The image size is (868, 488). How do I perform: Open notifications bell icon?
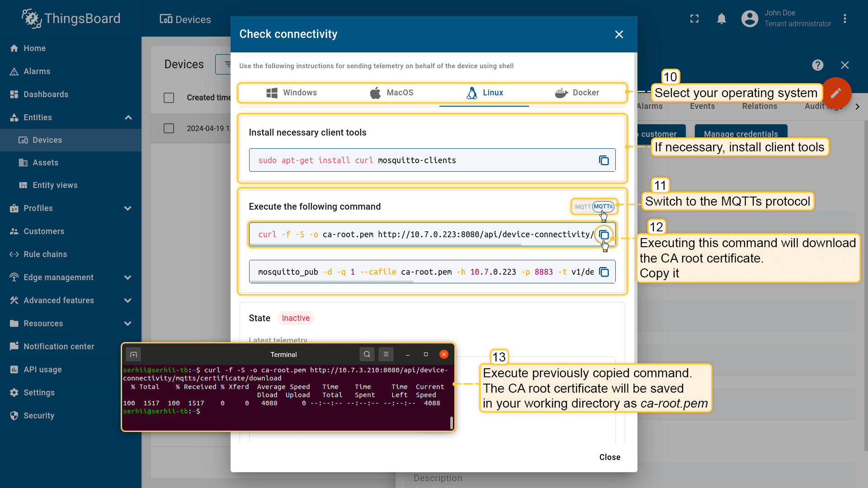[x=722, y=19]
